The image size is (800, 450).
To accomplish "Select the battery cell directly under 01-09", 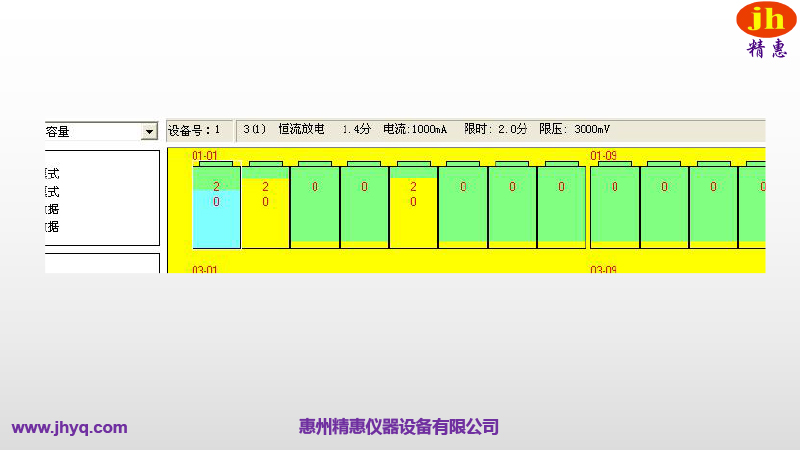I will tap(615, 205).
